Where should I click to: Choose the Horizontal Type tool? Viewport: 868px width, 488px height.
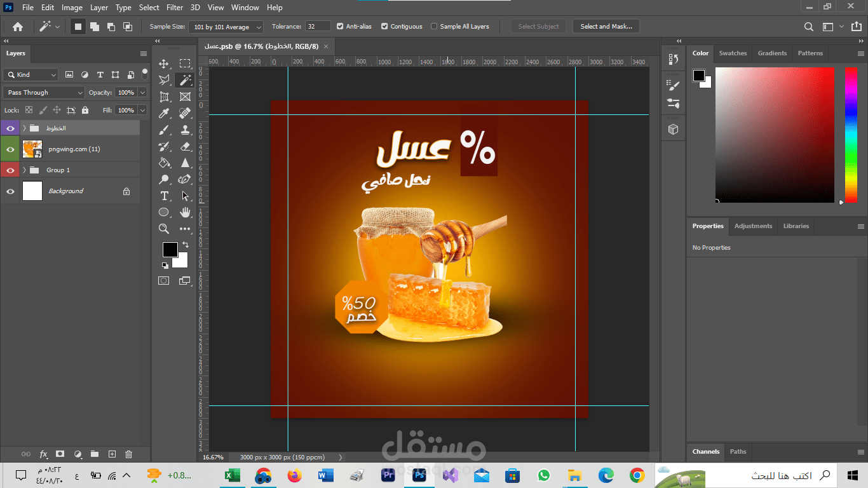164,196
